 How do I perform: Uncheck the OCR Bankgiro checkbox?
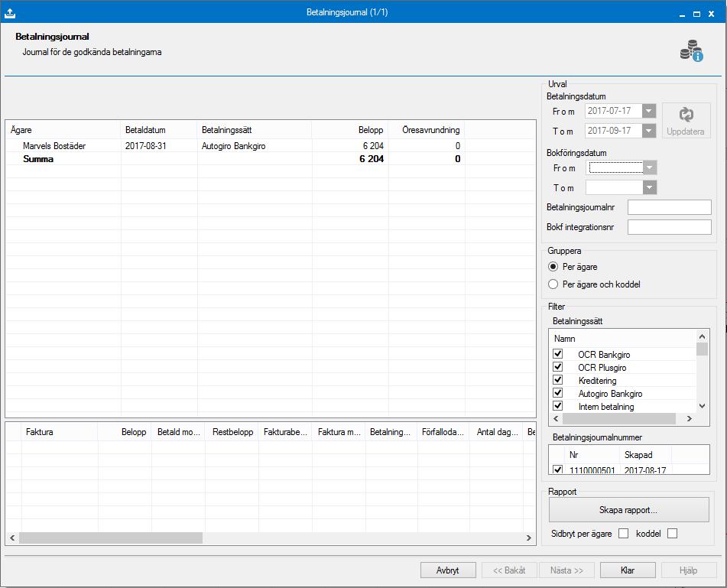tap(558, 354)
